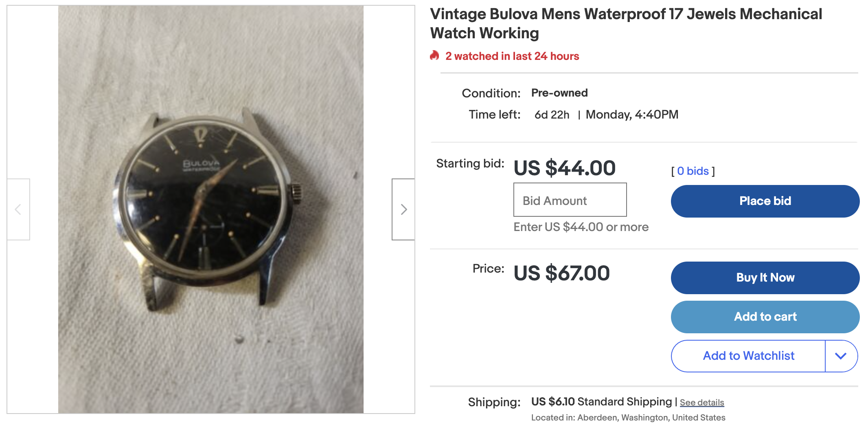The height and width of the screenshot is (427, 868).
Task: Click the 2 watched in last 24 hours text
Action: tap(512, 56)
